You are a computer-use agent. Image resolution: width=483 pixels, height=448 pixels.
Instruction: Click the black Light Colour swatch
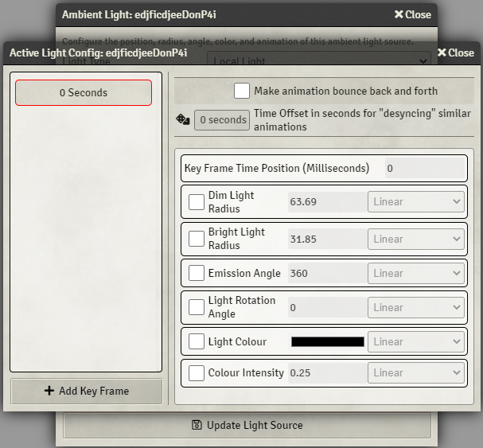pos(328,341)
